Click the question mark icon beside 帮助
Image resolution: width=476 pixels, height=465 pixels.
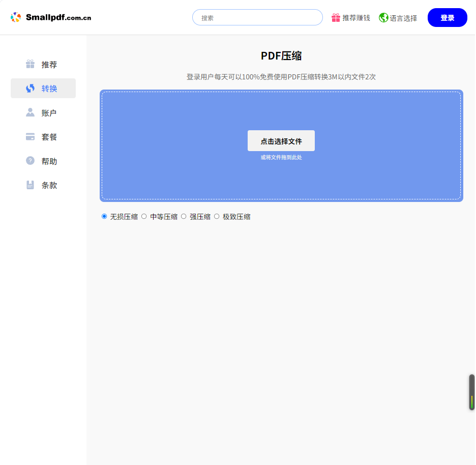pos(30,161)
